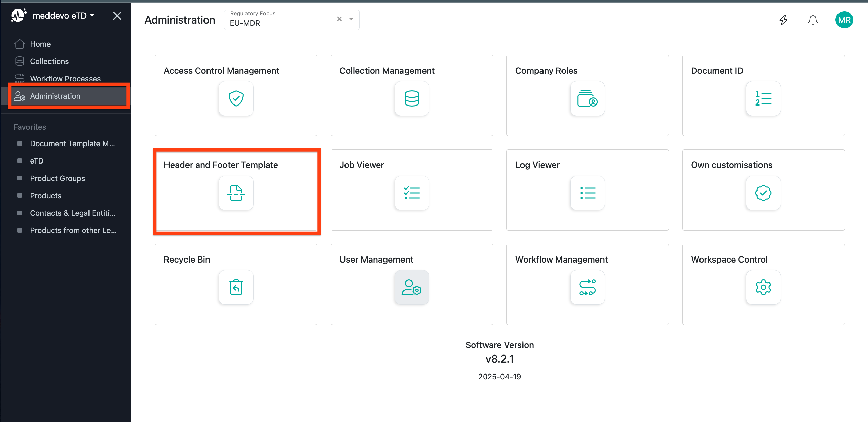Expand the Regulatory Focus dropdown arrow
The image size is (868, 422).
(x=351, y=19)
